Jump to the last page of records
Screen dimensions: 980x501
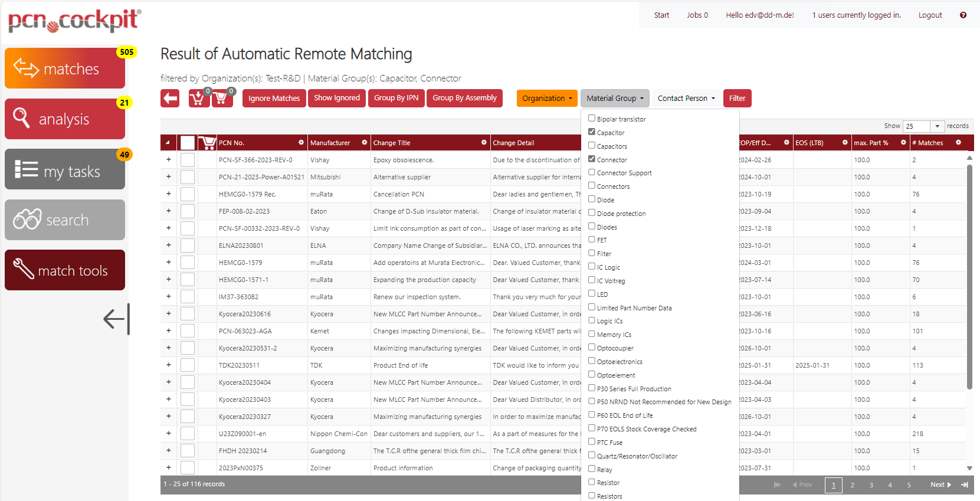click(965, 485)
